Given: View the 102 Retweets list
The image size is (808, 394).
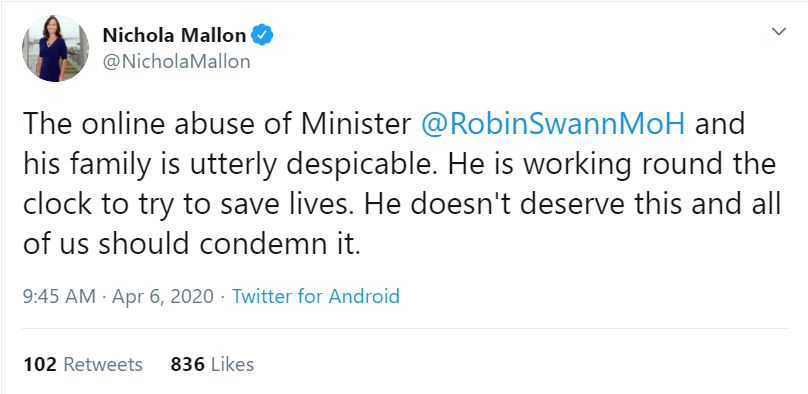Looking at the screenshot, I should (82, 364).
